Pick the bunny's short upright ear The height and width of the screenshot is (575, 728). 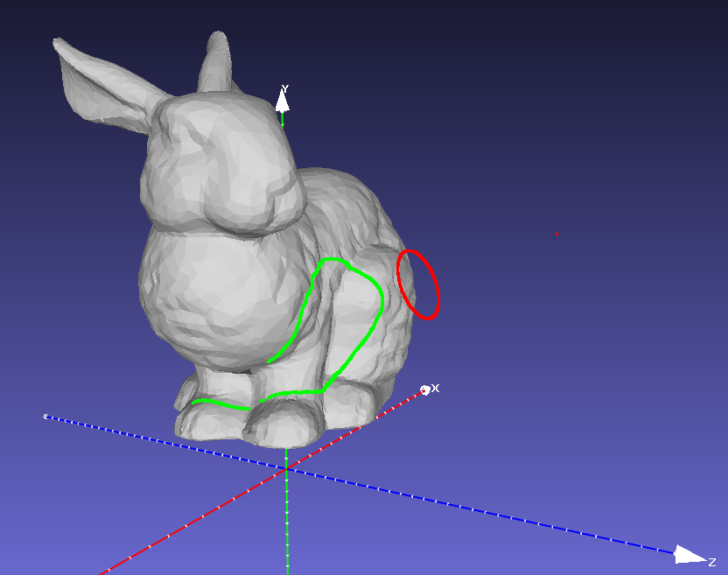(215, 62)
